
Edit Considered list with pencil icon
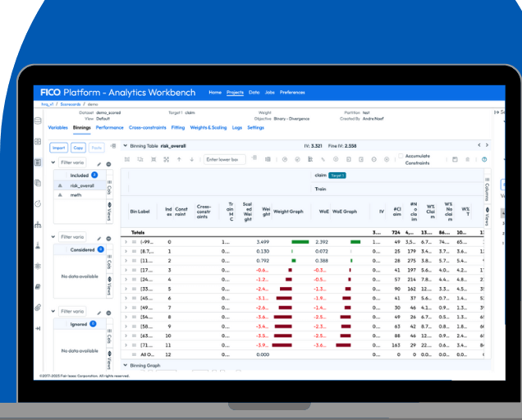point(98,238)
